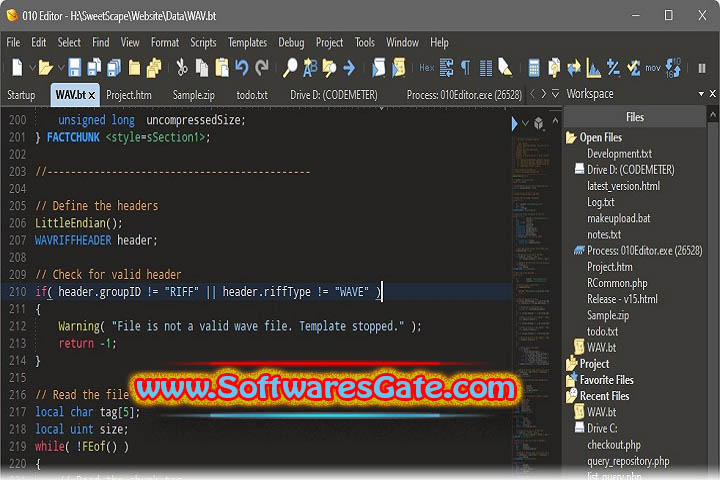The height and width of the screenshot is (480, 720).
Task: Open the Templates menu
Action: (x=248, y=43)
